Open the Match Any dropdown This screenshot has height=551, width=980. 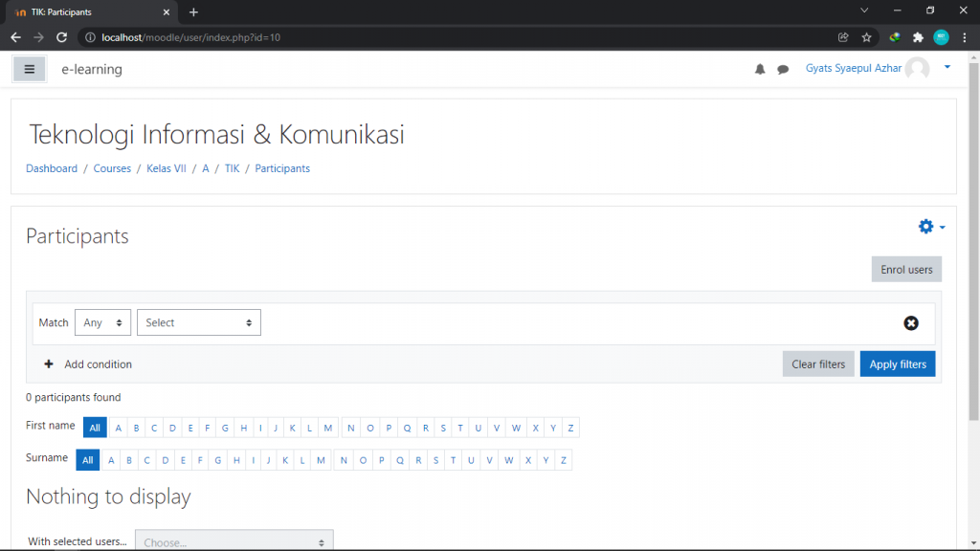pos(102,322)
